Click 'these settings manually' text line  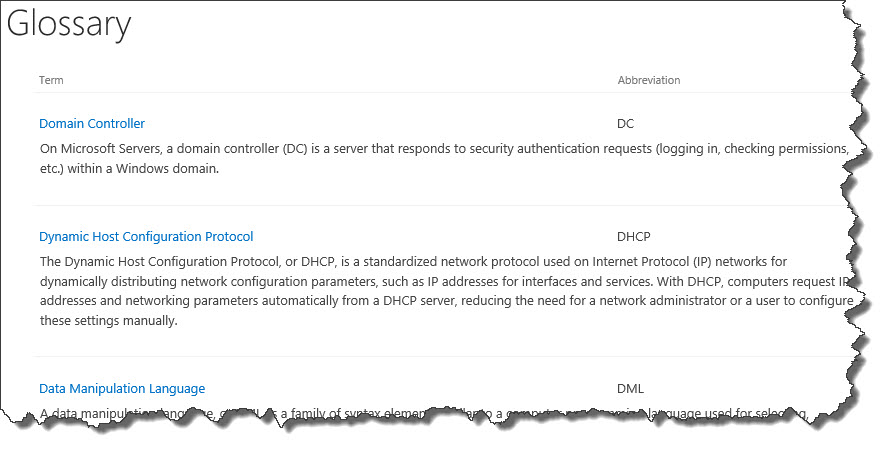[108, 320]
